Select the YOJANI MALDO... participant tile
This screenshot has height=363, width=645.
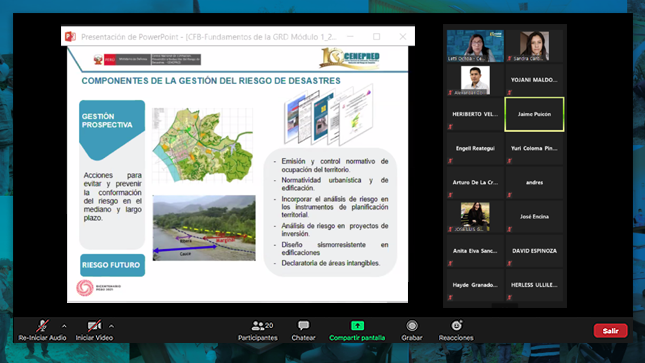pyautogui.click(x=534, y=80)
